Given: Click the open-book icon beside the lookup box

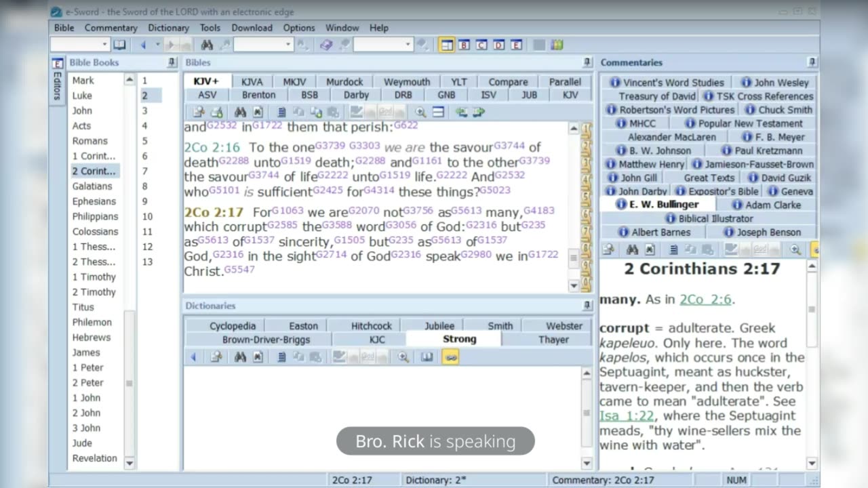Looking at the screenshot, I should pyautogui.click(x=119, y=45).
